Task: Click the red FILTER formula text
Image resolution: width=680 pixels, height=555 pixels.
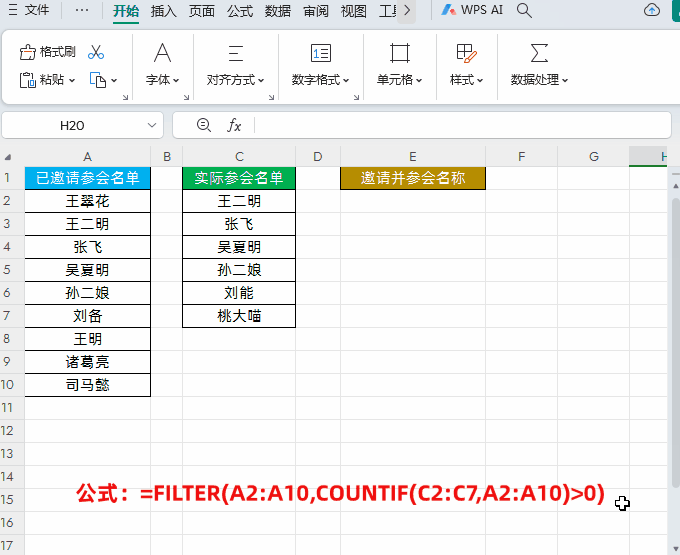Action: pos(340,493)
